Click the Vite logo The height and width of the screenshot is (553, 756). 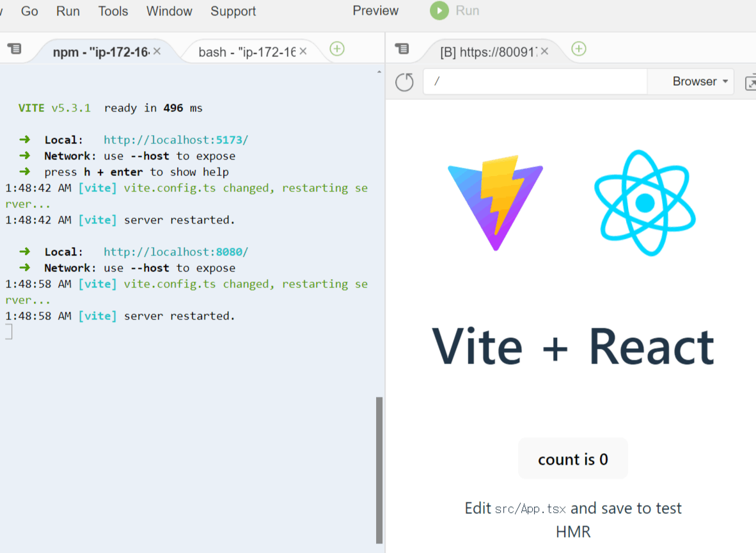[495, 203]
